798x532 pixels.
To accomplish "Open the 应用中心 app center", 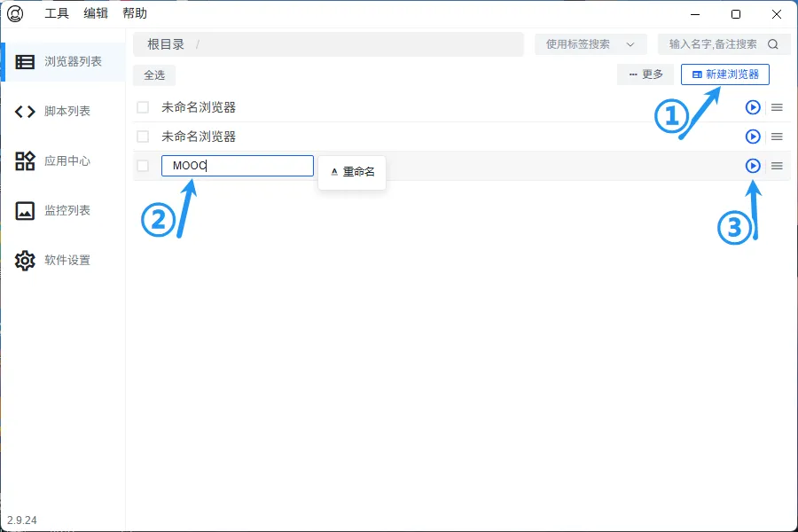I will (x=62, y=160).
